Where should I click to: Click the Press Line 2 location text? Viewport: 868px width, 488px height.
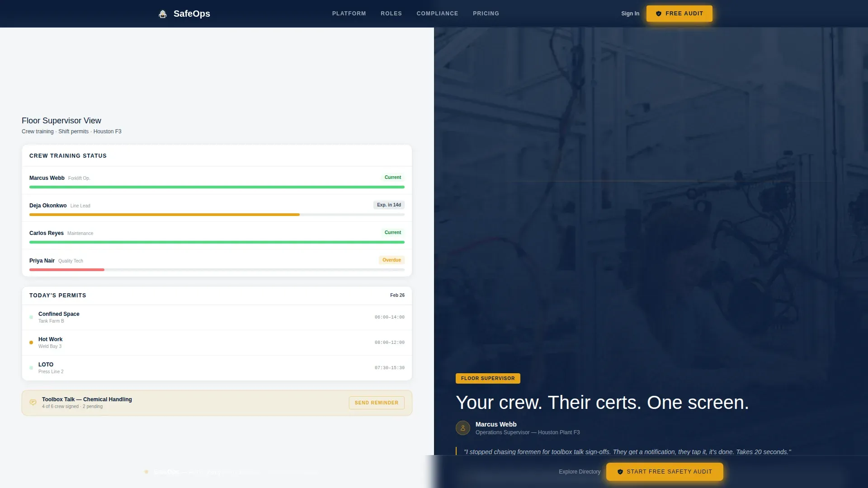51,372
